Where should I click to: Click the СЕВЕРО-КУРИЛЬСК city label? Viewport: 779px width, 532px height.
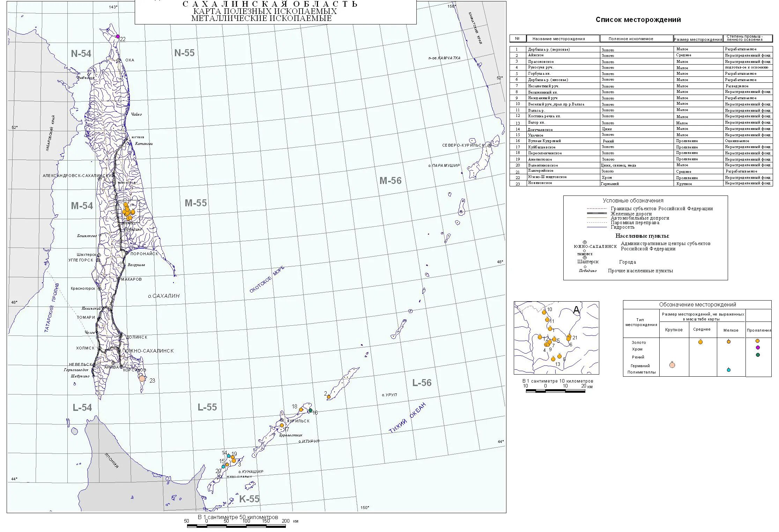pos(463,145)
